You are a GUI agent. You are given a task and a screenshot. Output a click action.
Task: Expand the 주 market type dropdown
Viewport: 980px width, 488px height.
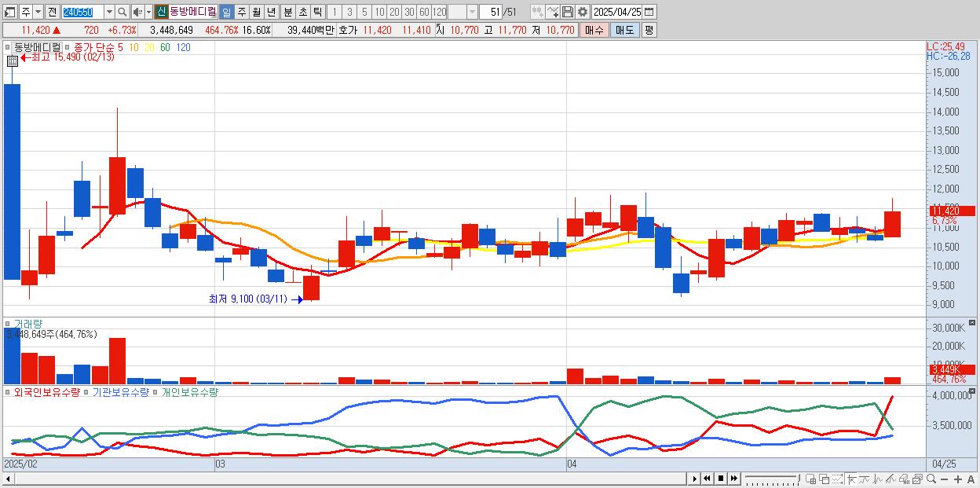click(x=38, y=12)
